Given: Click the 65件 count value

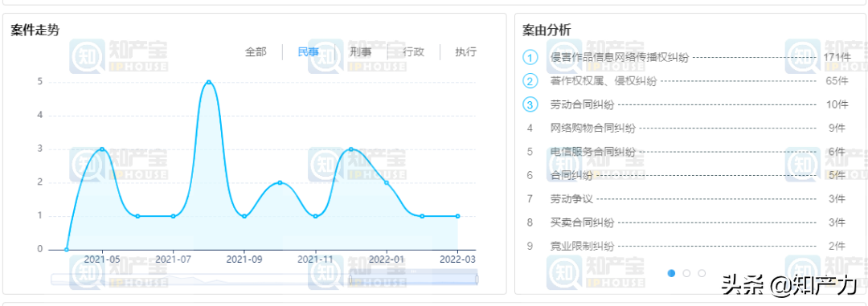Looking at the screenshot, I should click(x=837, y=81).
